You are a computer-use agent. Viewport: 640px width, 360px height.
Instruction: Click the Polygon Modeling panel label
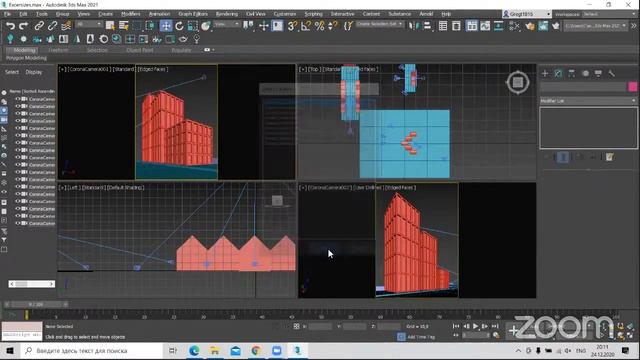click(x=26, y=58)
